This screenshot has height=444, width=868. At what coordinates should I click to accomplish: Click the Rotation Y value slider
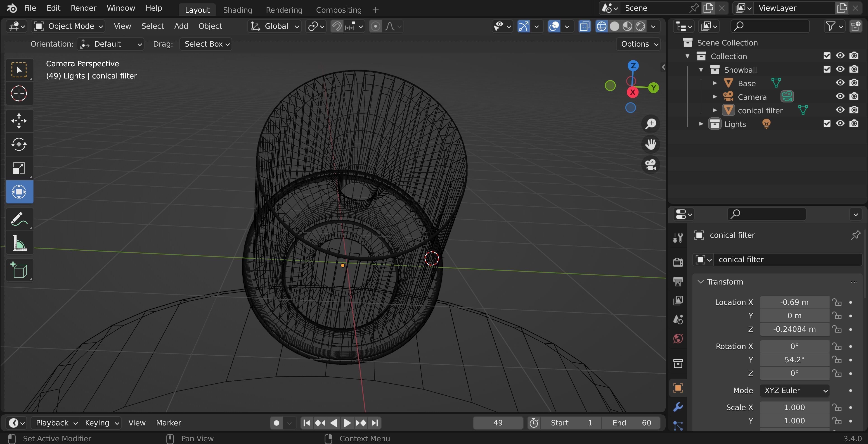(794, 360)
